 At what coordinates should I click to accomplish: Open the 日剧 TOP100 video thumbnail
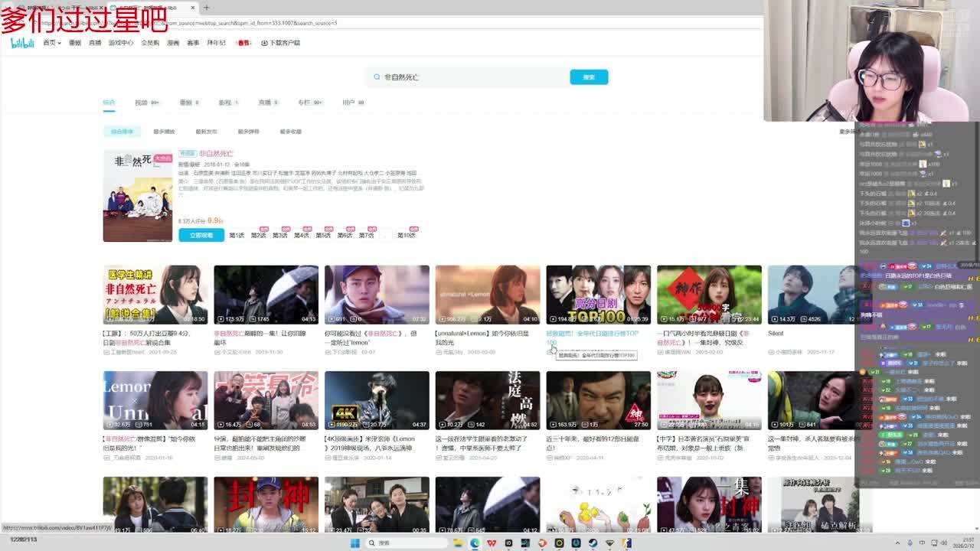598,295
